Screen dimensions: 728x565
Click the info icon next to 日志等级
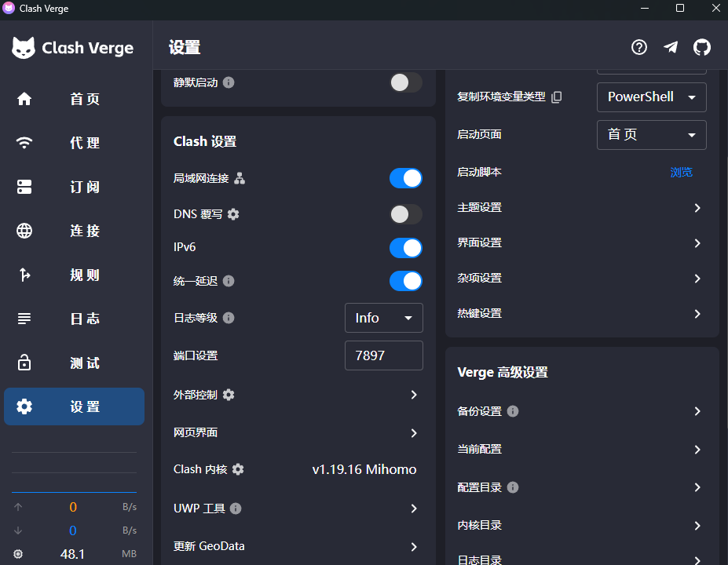229,318
